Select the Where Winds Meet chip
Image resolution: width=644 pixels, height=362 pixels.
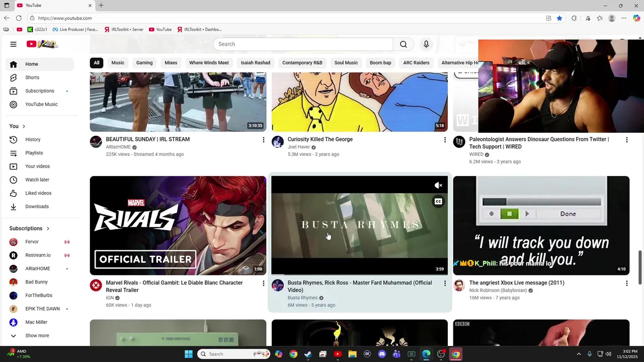click(209, 63)
